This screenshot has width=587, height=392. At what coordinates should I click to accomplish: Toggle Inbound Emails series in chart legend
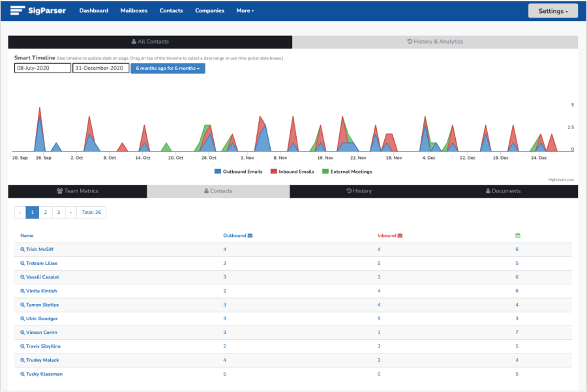(x=292, y=172)
